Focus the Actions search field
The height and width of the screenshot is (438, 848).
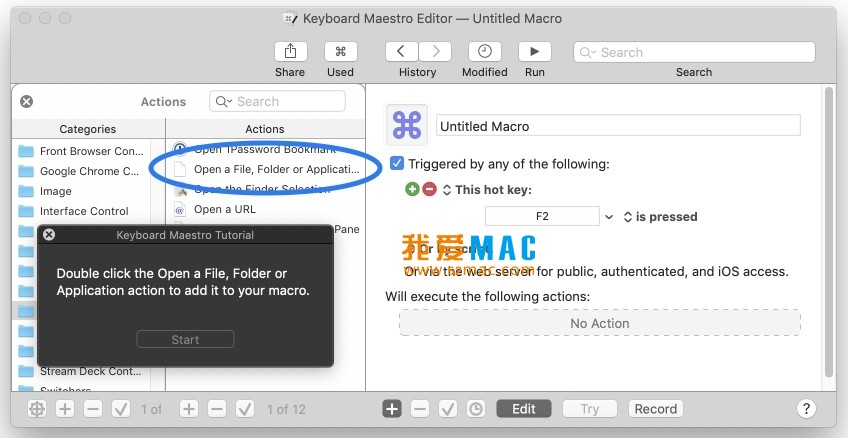click(x=277, y=102)
